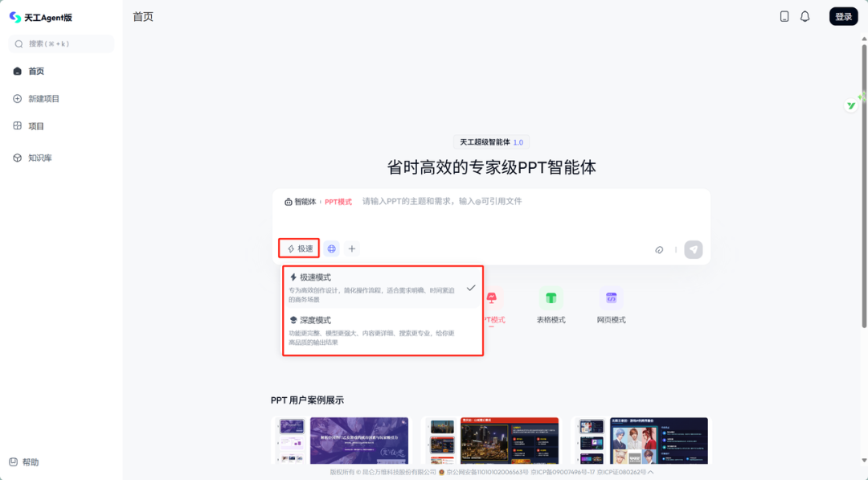
Task: Click the link attachment icon
Action: point(659,250)
